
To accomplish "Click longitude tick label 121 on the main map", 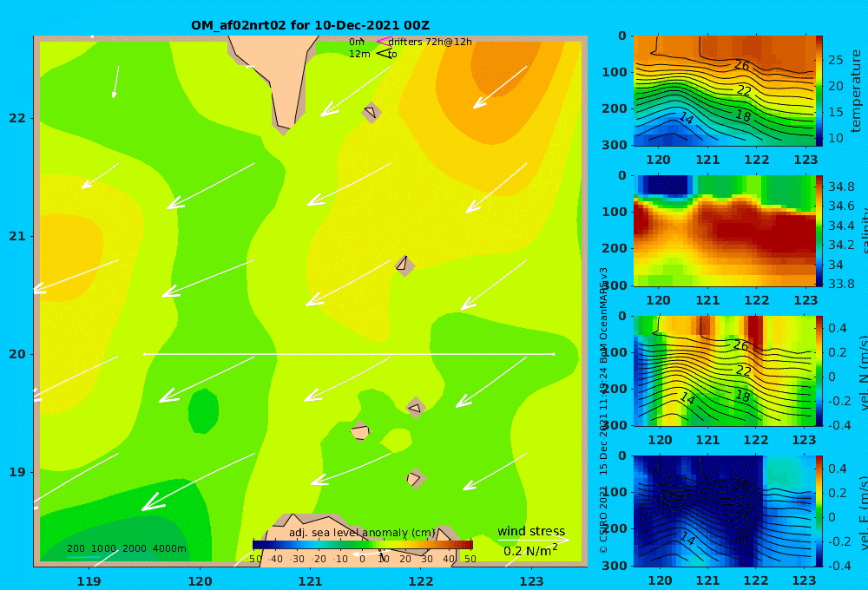I will pyautogui.click(x=310, y=581).
